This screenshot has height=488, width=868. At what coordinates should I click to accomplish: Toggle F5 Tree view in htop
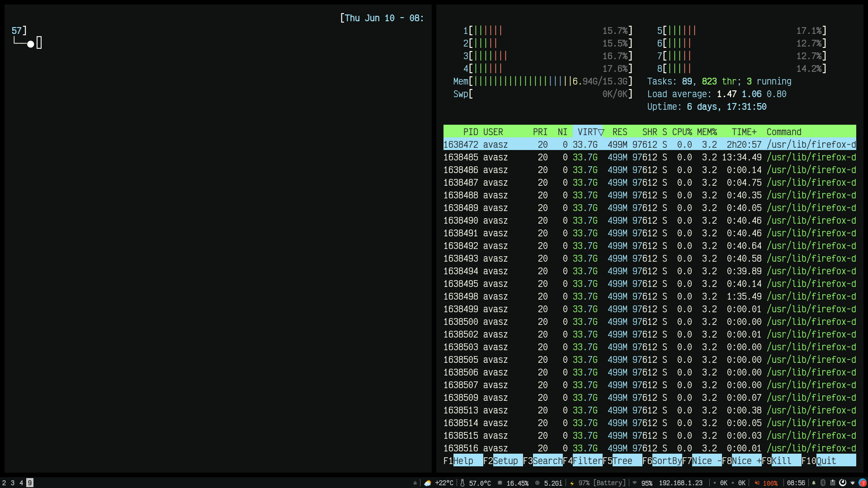[623, 460]
